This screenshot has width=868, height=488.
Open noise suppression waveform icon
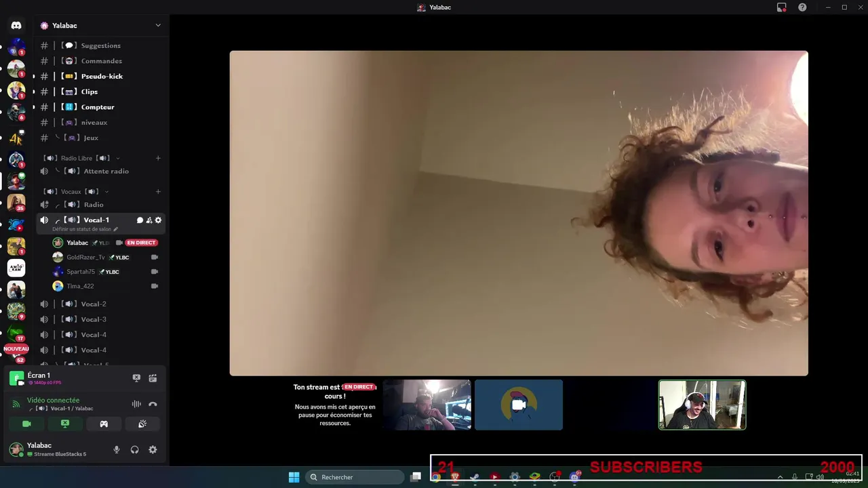[136, 404]
